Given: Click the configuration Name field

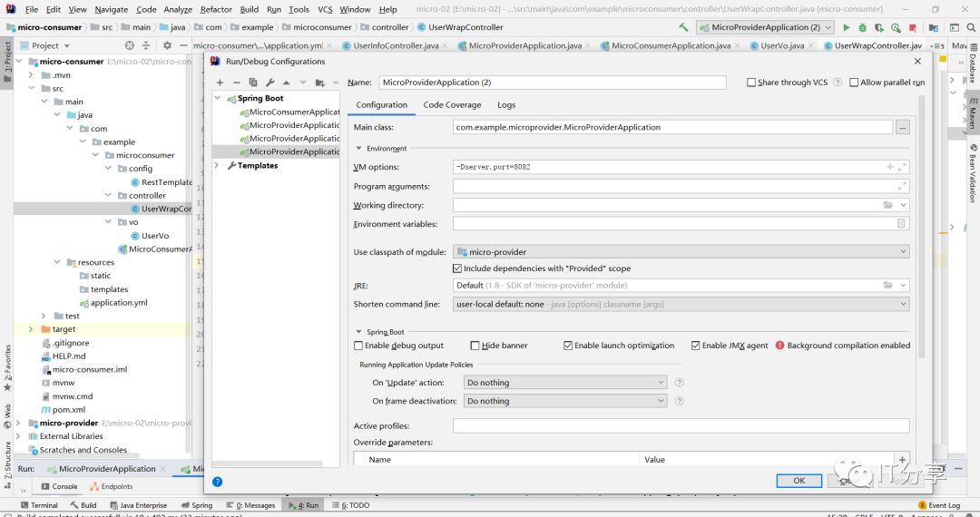Looking at the screenshot, I should [553, 83].
